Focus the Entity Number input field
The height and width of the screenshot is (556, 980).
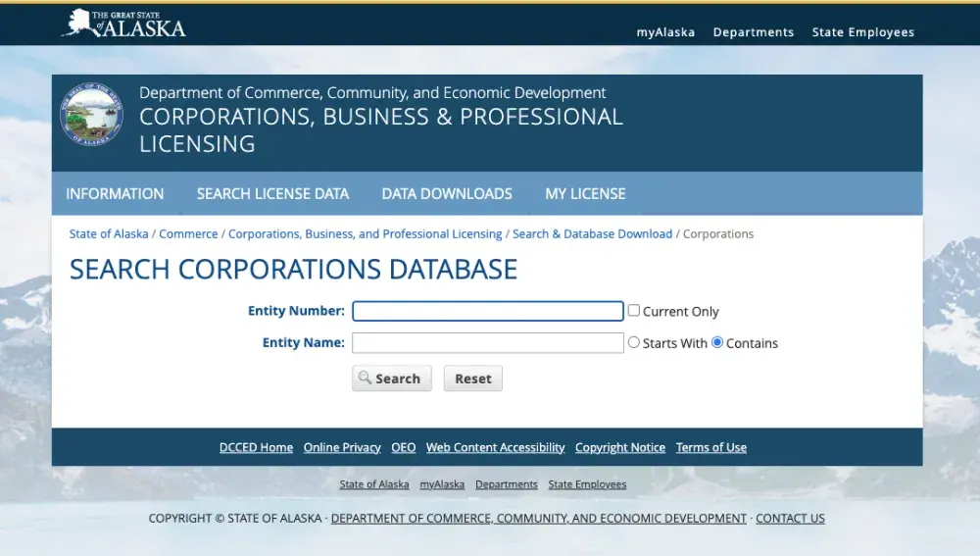click(487, 311)
